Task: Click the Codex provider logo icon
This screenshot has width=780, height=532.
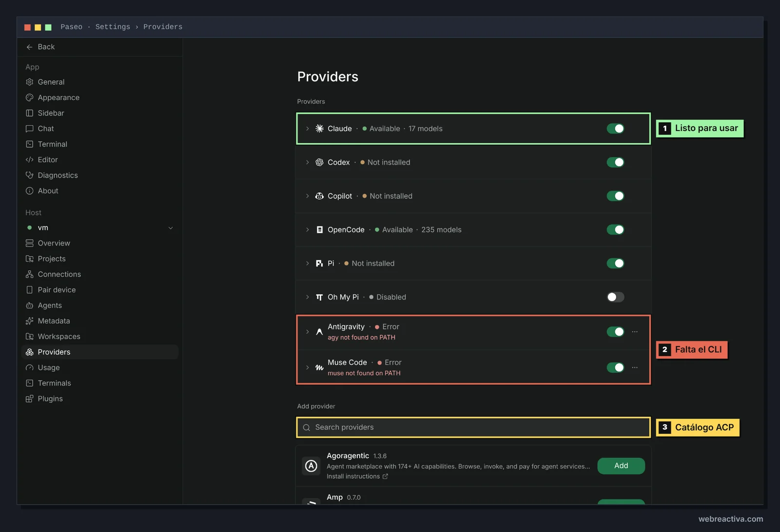Action: [319, 162]
